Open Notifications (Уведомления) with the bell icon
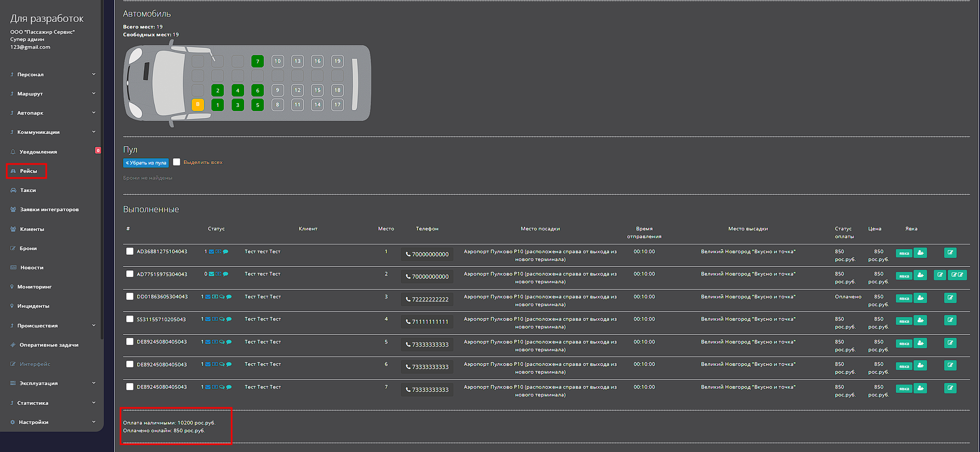This screenshot has height=452, width=980. [38, 152]
